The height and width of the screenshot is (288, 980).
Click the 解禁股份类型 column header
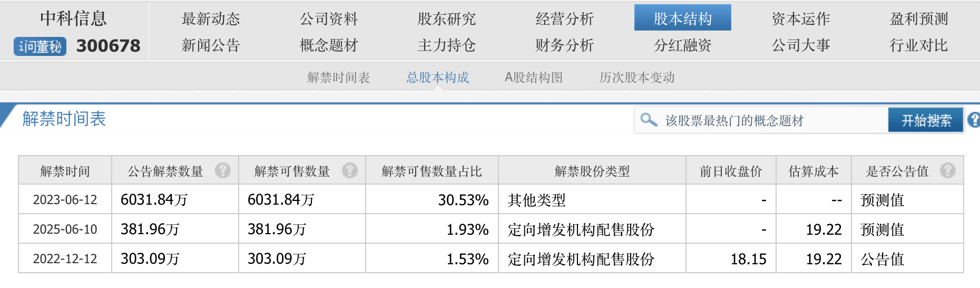[592, 171]
